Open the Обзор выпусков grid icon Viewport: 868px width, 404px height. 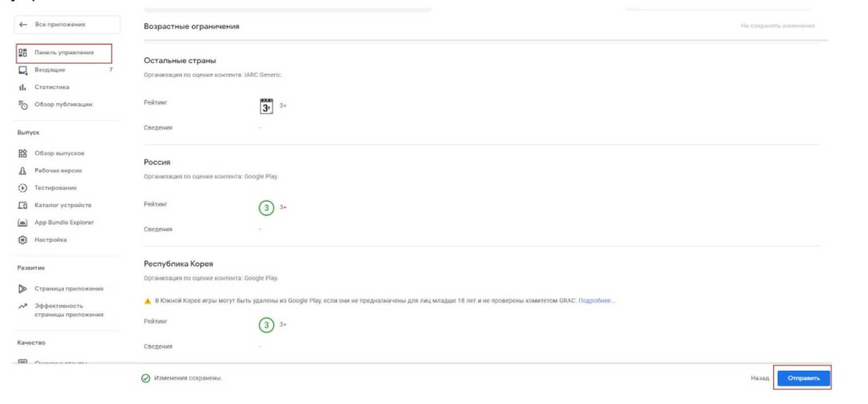coord(23,153)
